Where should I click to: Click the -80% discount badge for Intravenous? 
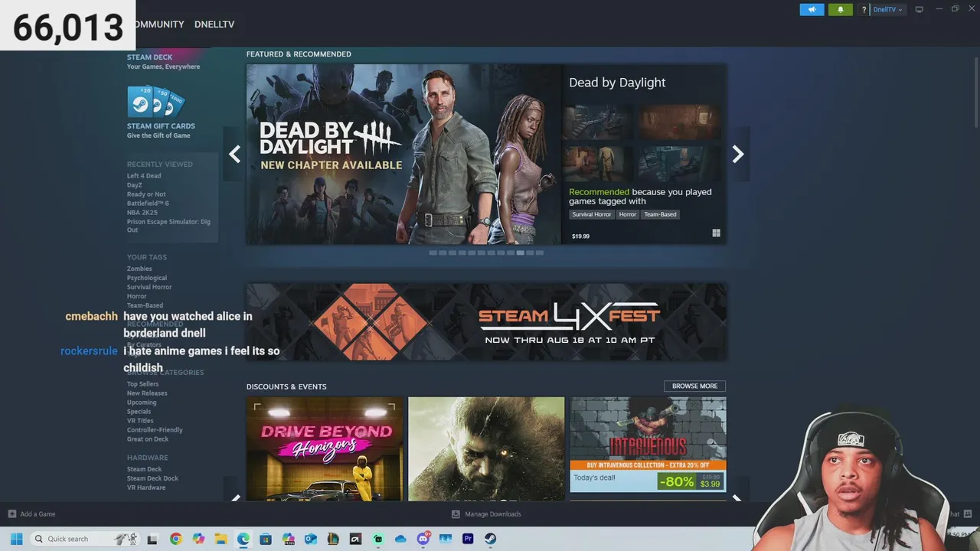click(677, 481)
